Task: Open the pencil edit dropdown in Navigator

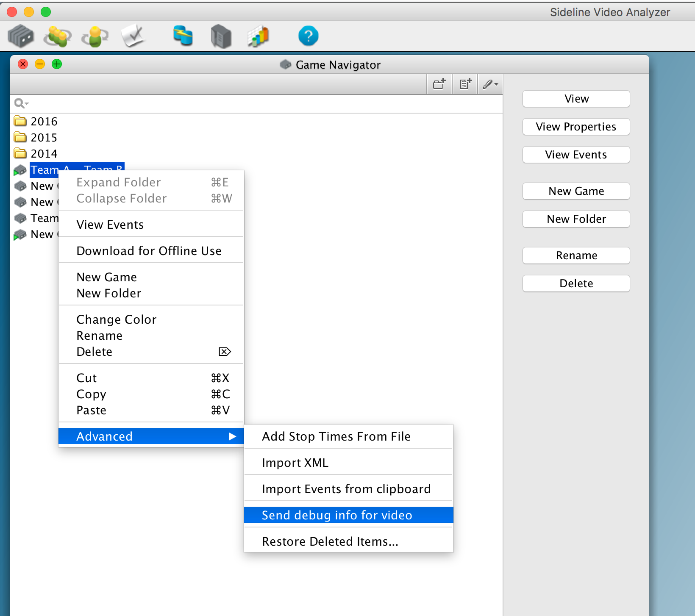Action: click(491, 84)
